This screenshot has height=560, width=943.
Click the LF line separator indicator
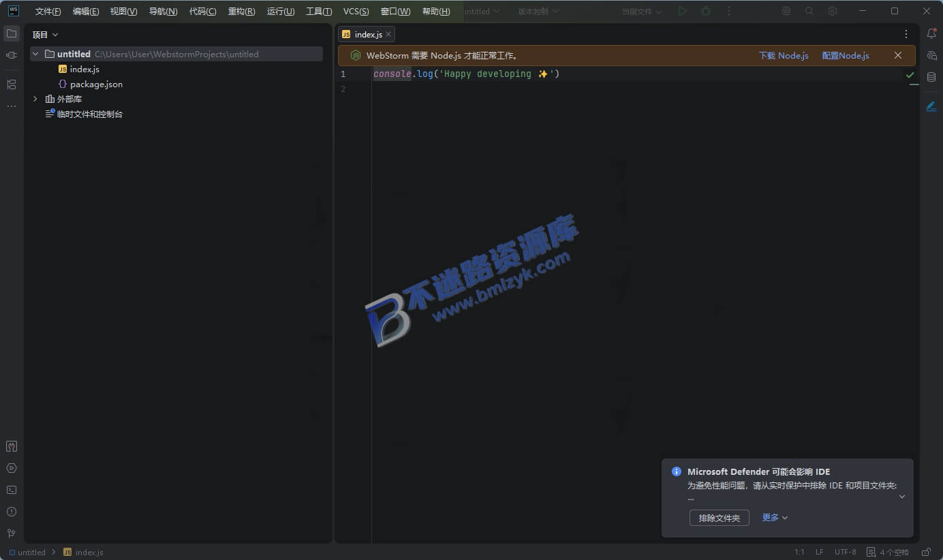tap(820, 553)
